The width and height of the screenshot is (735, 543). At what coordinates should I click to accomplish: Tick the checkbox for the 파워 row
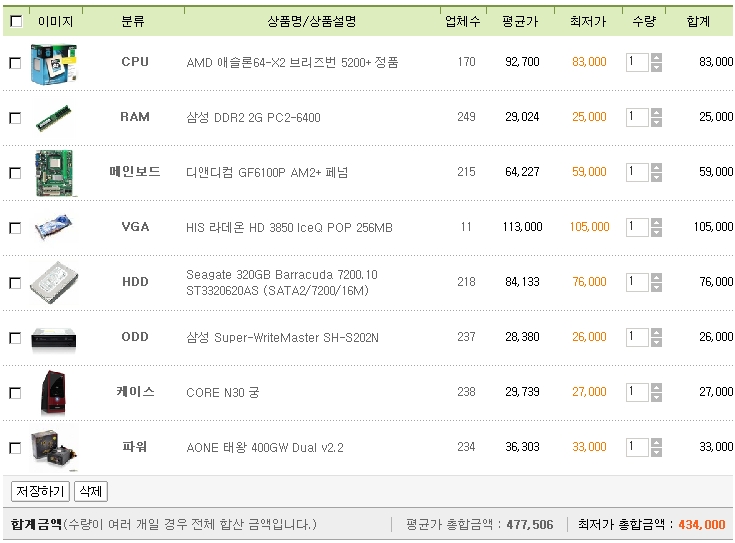(x=15, y=448)
